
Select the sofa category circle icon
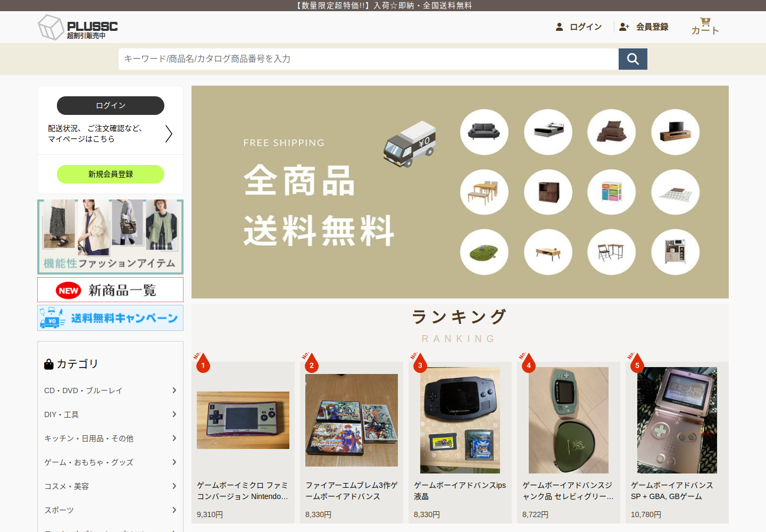coord(484,132)
